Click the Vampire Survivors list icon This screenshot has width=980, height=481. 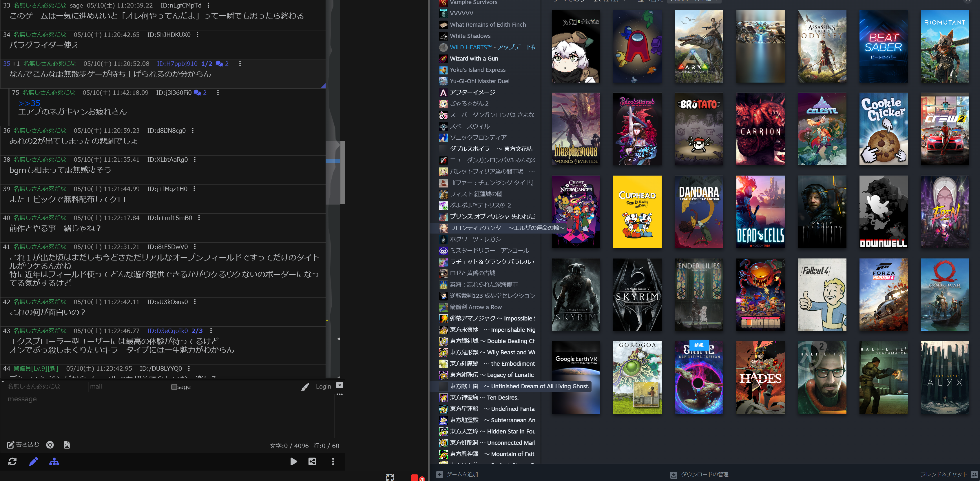[443, 3]
